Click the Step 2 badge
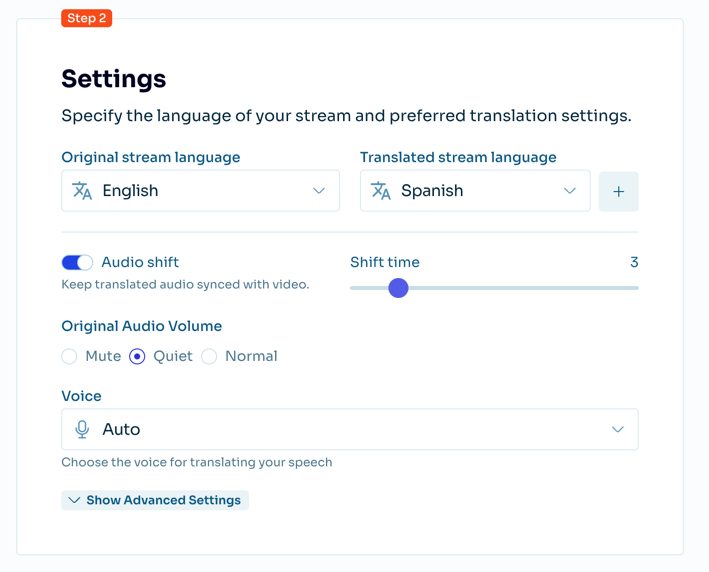The width and height of the screenshot is (709, 572). coord(87,18)
